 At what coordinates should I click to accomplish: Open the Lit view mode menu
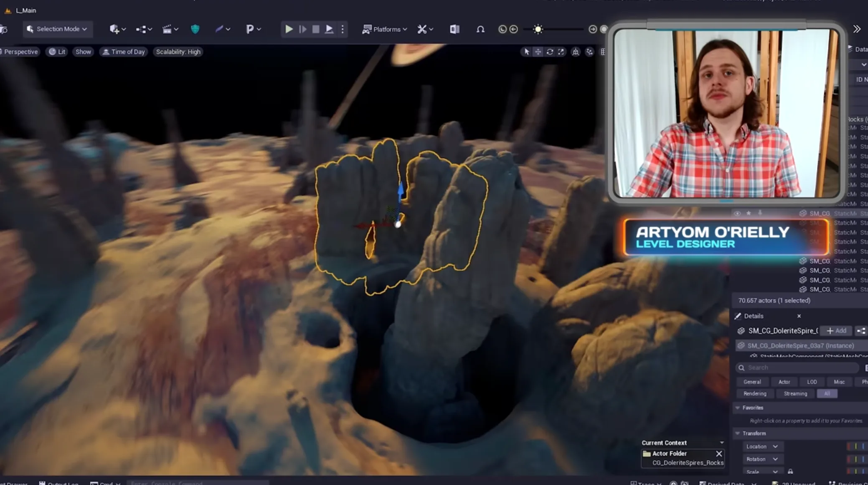tap(57, 51)
